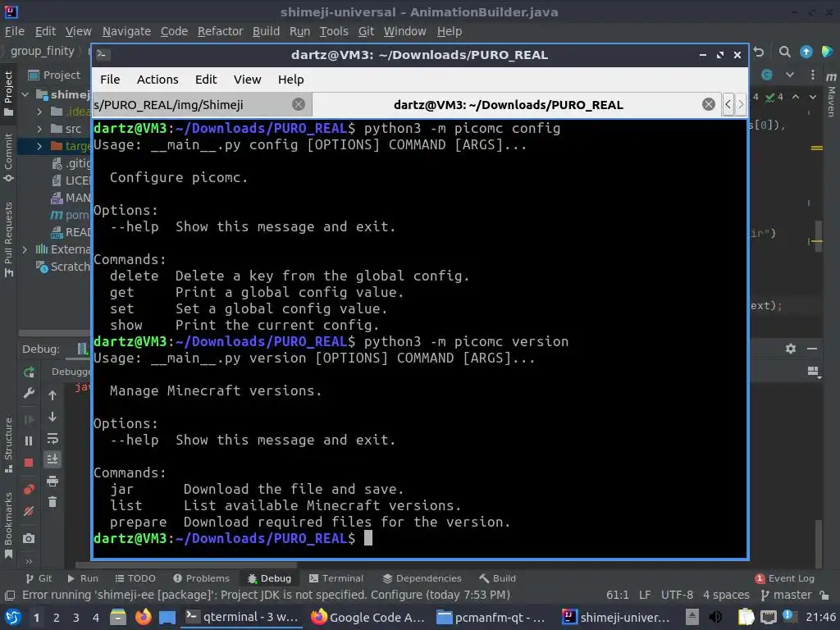The height and width of the screenshot is (630, 840).
Task: Click IDE update blue arrow icon
Action: 806,52
